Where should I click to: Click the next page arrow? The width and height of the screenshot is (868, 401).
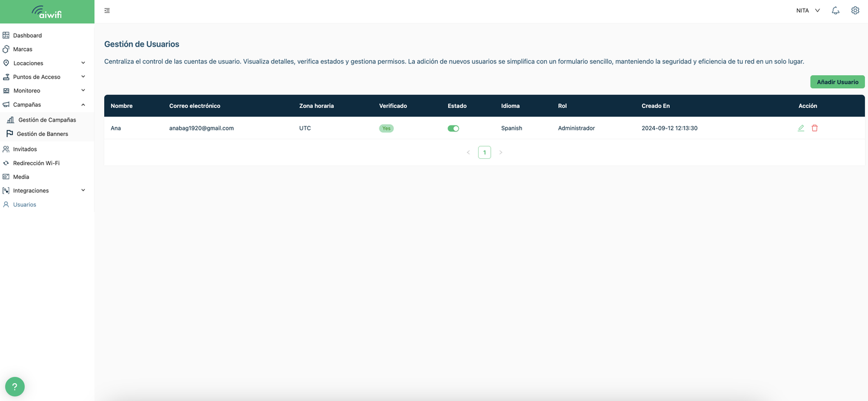501,152
